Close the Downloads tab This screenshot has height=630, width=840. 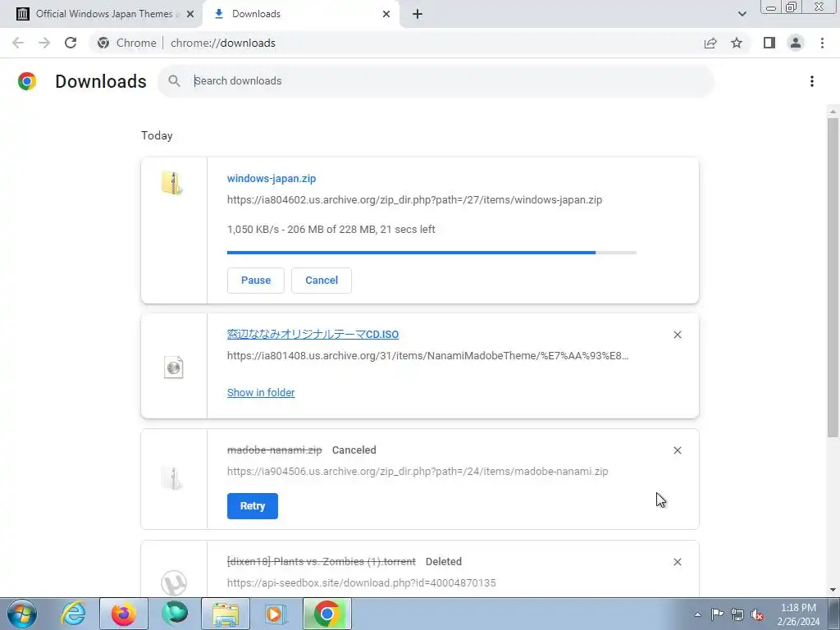click(386, 14)
